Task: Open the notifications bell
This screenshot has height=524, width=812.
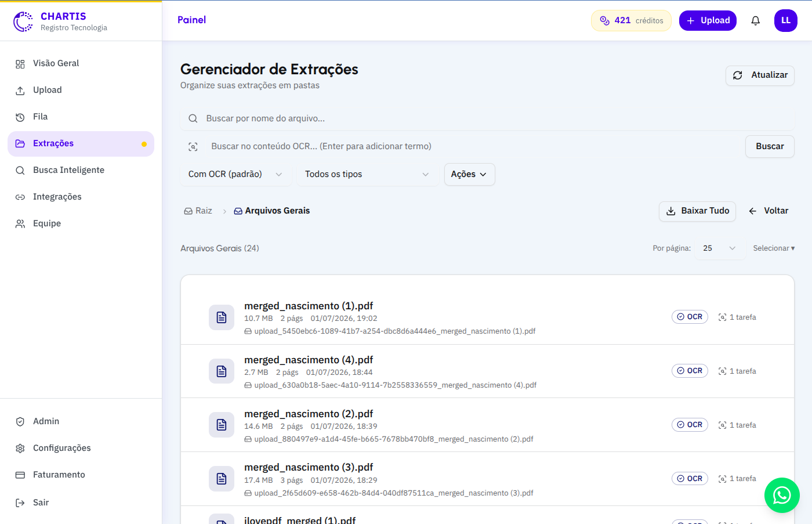Action: point(755,21)
